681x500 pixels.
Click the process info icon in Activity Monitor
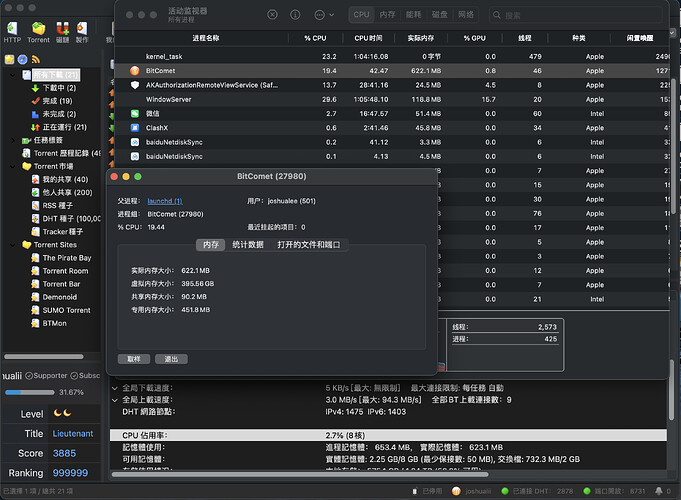click(295, 15)
